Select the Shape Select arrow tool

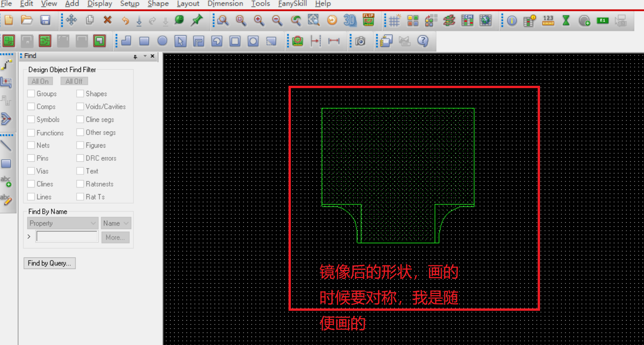click(x=180, y=41)
